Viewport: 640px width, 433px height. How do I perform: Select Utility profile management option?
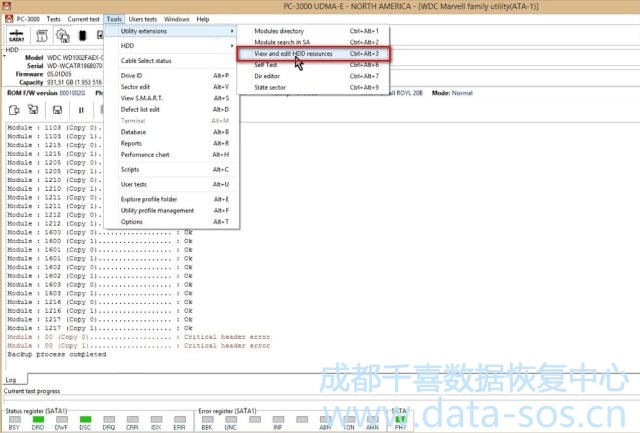coord(157,210)
